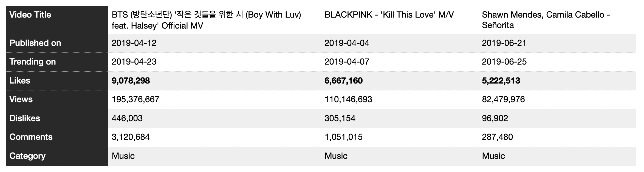Click BLACKPINK Kill This Love title
The width and height of the screenshot is (644, 172).
[x=389, y=15]
